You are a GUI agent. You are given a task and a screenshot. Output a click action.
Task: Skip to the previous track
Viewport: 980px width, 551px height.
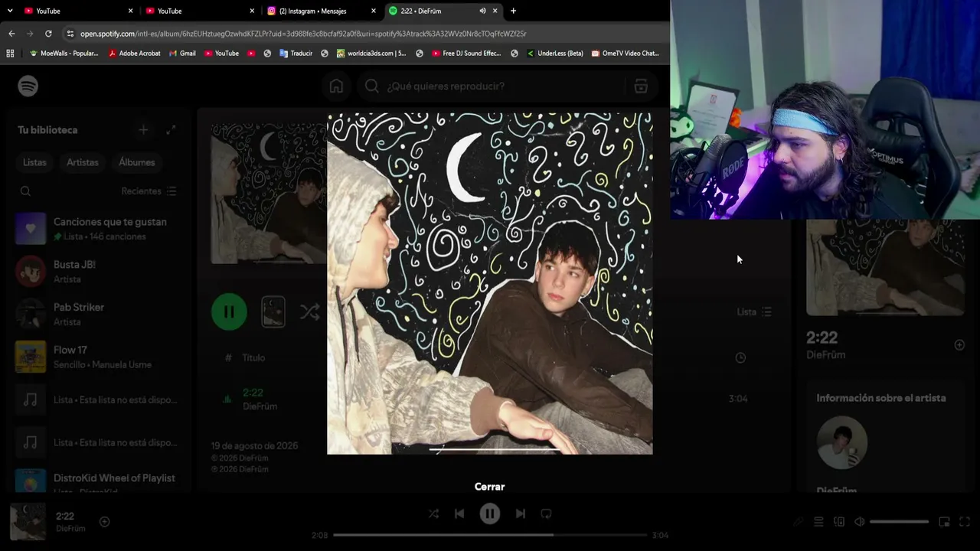[459, 514]
